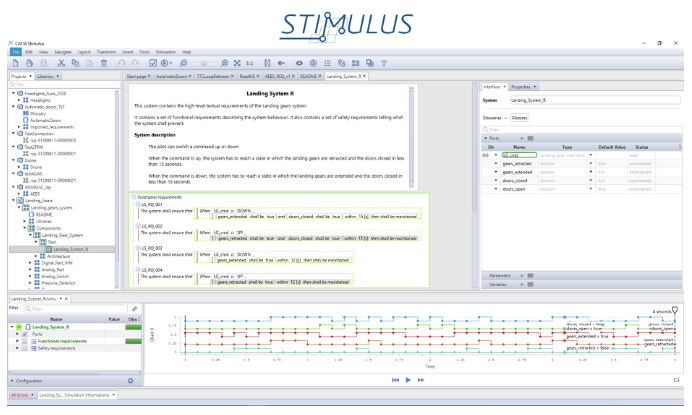
Task: Toggle the Ports checkbox in the simulation tree
Action: coord(25,334)
